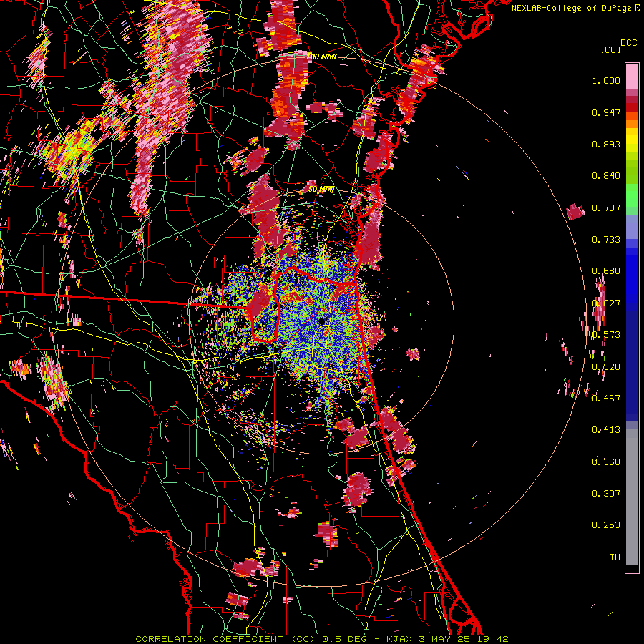Click the 0.787 legend value

(606, 208)
